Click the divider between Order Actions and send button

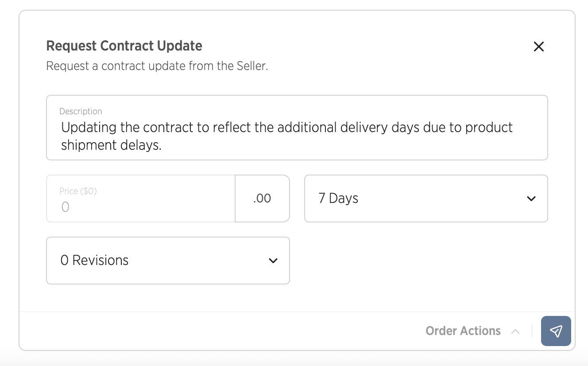[x=532, y=331]
